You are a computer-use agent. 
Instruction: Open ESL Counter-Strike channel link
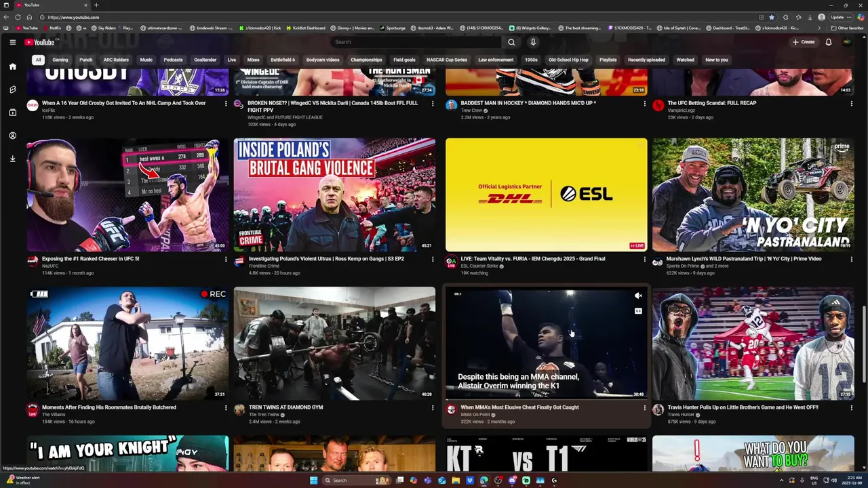point(479,266)
